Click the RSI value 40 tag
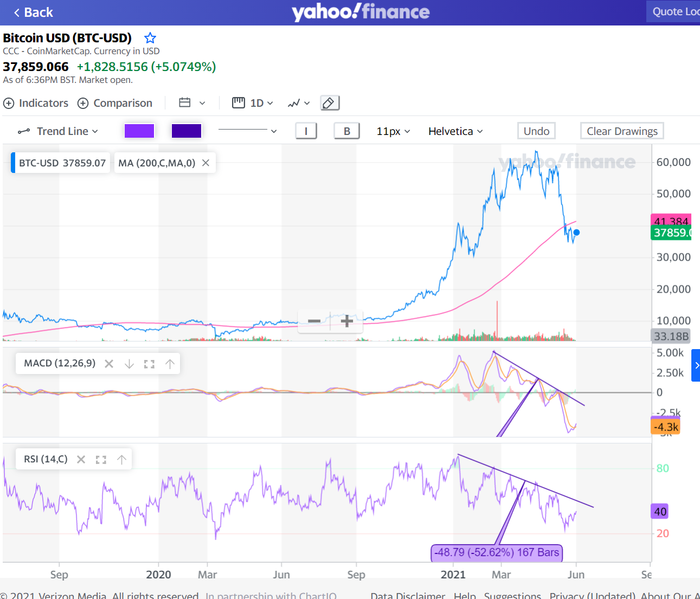Viewport: 700px width, 599px height. (660, 511)
